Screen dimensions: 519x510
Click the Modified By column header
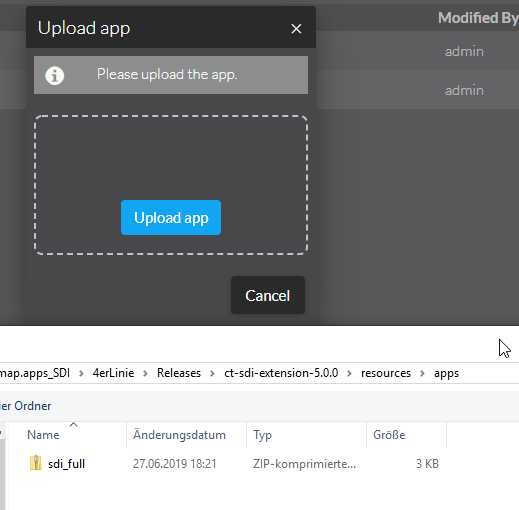point(478,18)
